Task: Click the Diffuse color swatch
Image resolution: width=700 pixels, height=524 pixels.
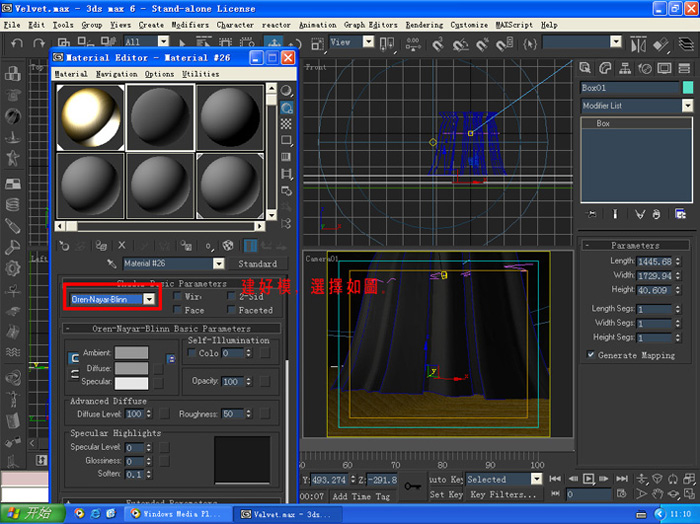Action: pos(131,368)
